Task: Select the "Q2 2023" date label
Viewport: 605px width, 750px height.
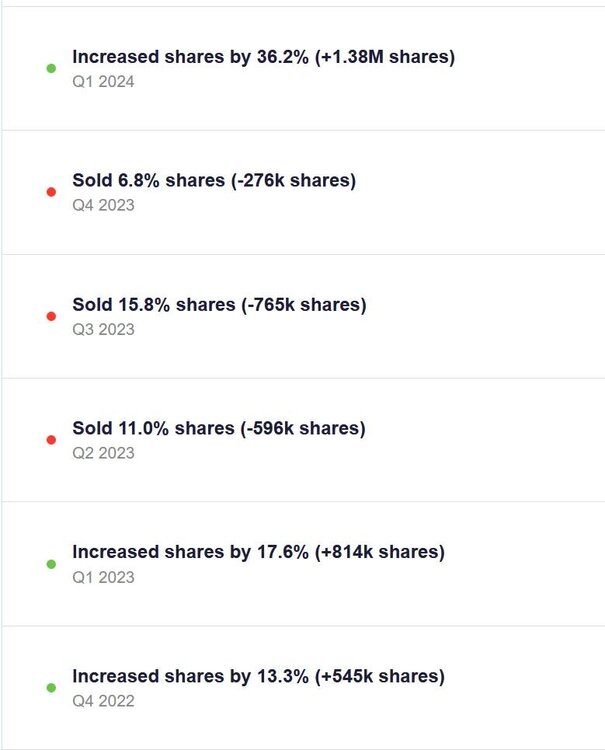Action: (x=103, y=453)
